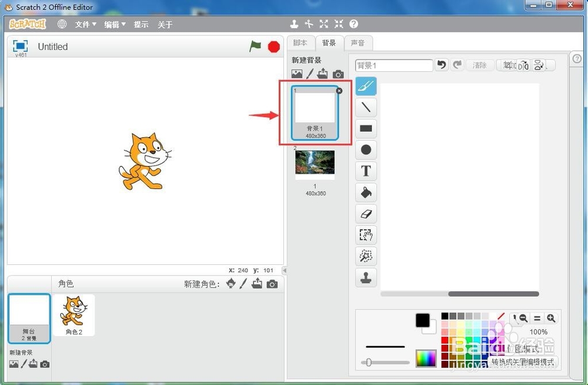Pick the black foreground color swatch
This screenshot has width=588, height=385.
[x=423, y=320]
